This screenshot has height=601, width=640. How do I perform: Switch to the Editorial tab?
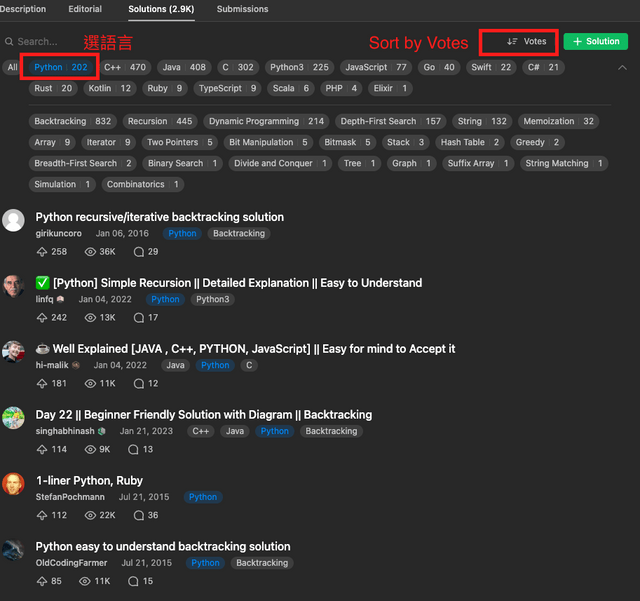[x=85, y=9]
